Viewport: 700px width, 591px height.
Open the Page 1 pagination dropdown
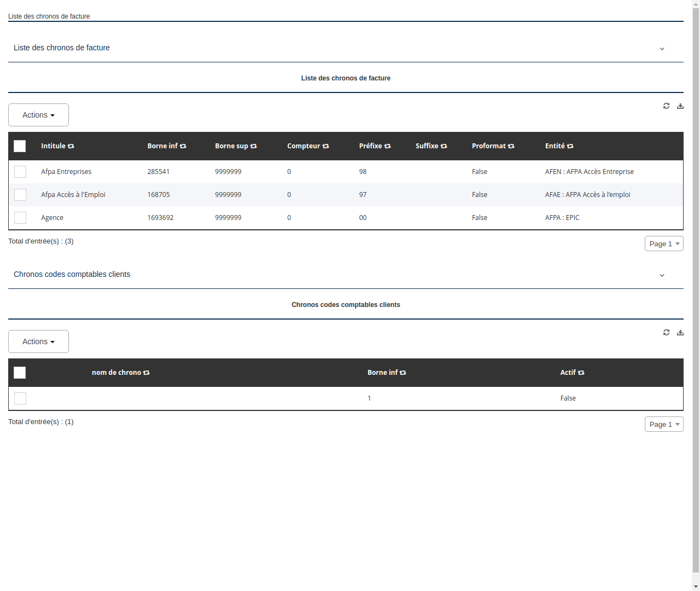(664, 244)
